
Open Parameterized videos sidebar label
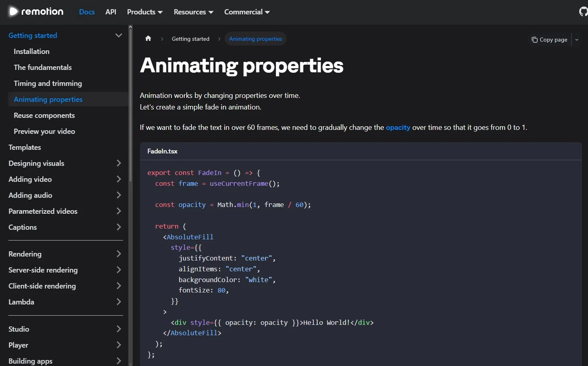click(x=43, y=211)
